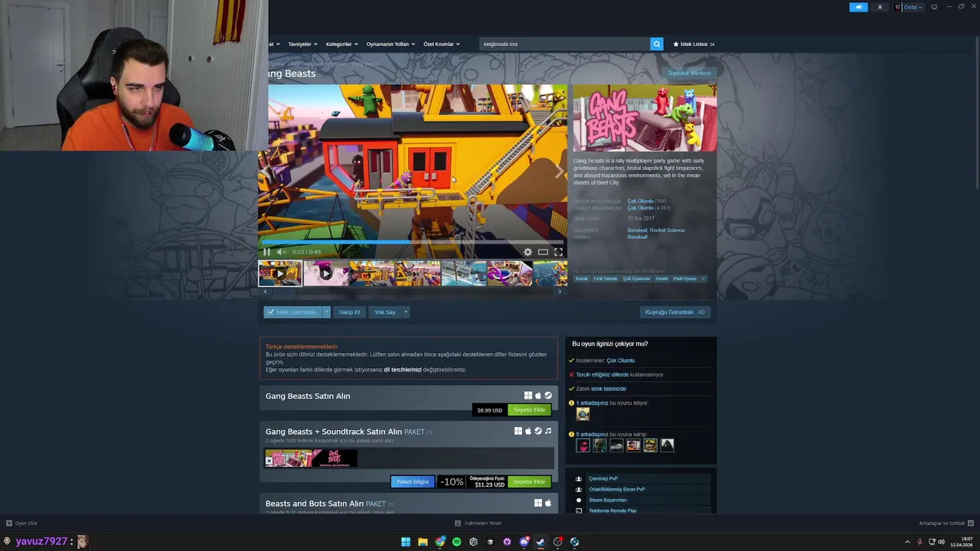Open dil tercihlerinizi link

coord(403,370)
